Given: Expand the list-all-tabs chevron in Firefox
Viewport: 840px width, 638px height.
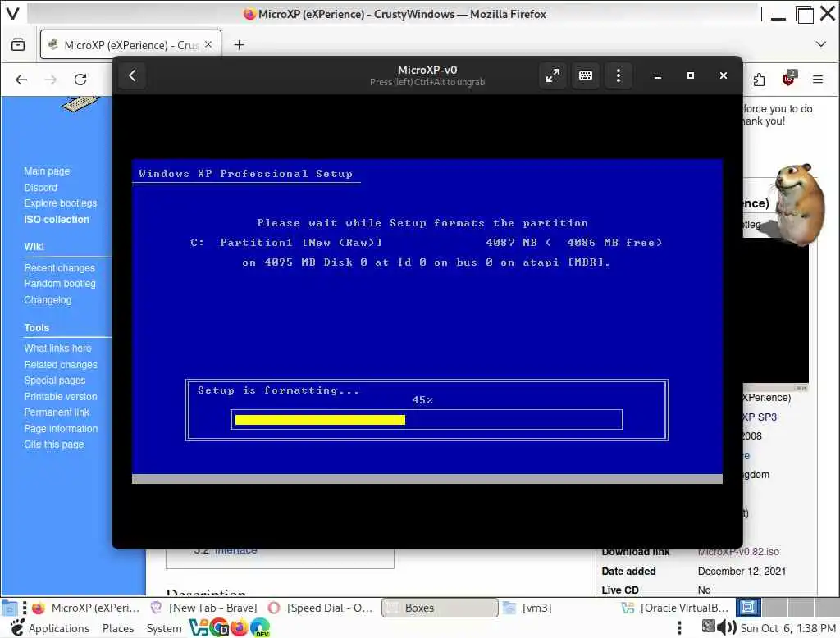Looking at the screenshot, I should [x=820, y=44].
